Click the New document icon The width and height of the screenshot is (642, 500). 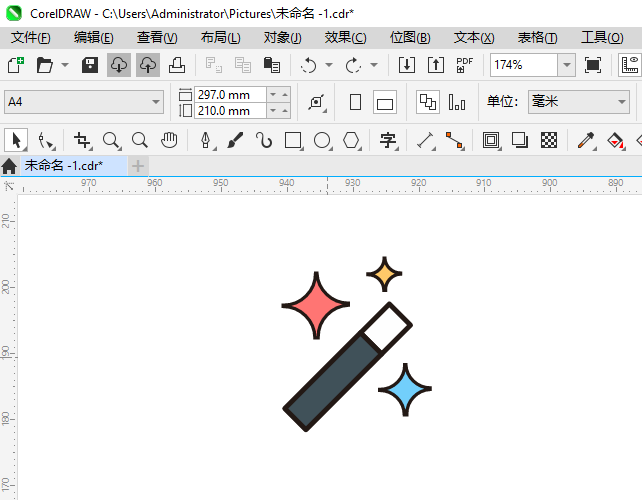pos(16,65)
